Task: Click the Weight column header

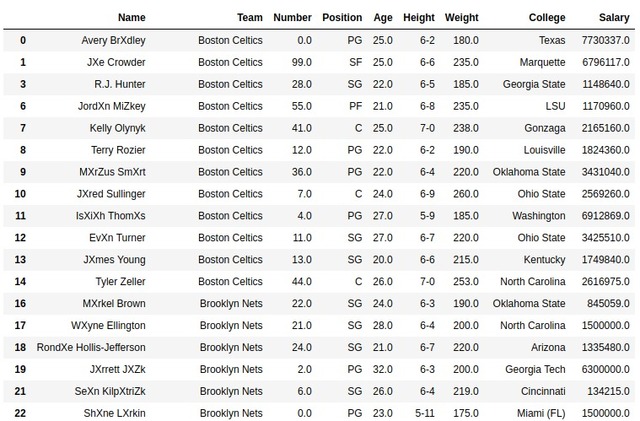Action: tap(461, 17)
